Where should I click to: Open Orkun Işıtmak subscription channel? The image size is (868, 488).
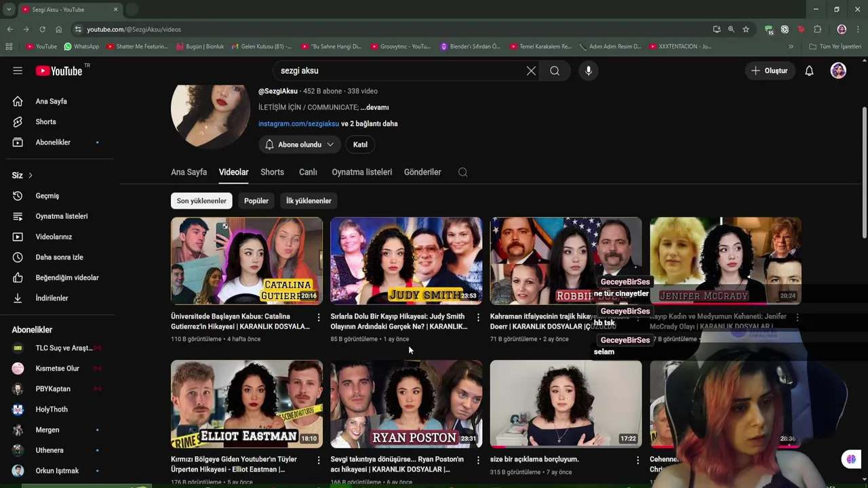pos(57,470)
